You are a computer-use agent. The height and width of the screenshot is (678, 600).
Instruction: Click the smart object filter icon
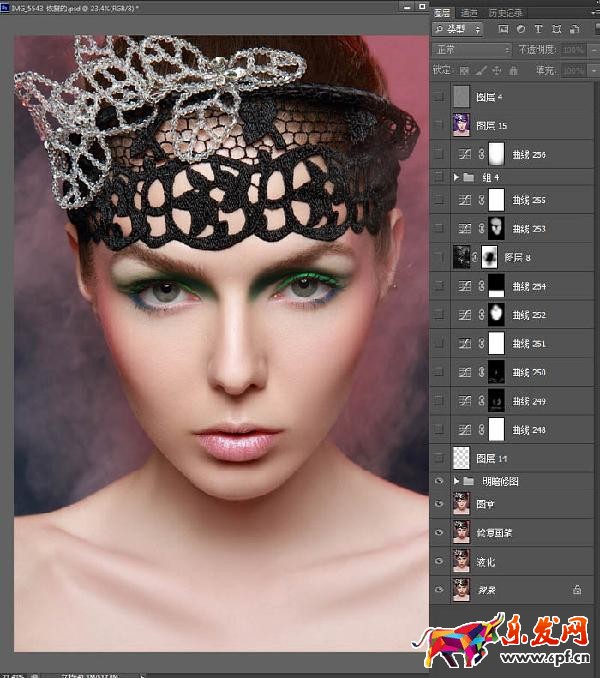click(574, 30)
